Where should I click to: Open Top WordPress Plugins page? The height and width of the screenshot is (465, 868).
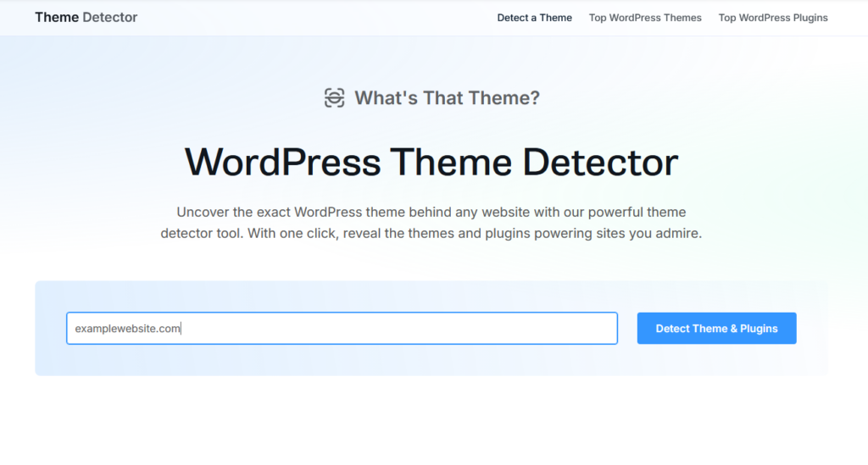click(x=773, y=18)
